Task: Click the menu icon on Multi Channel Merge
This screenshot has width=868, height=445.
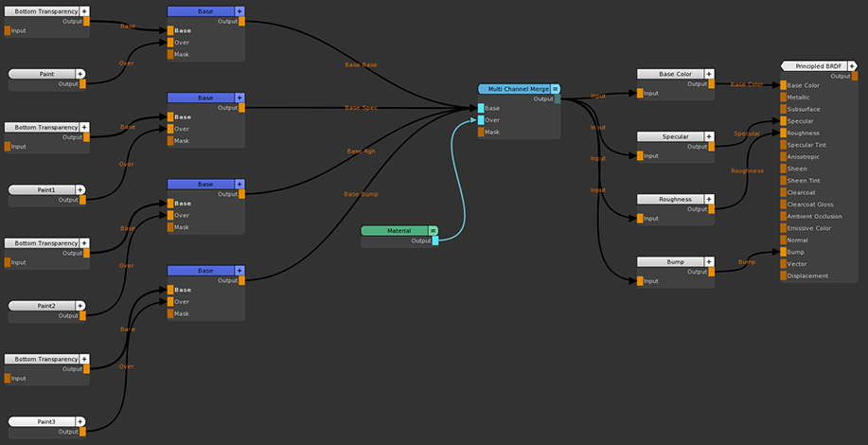Action: [x=556, y=89]
